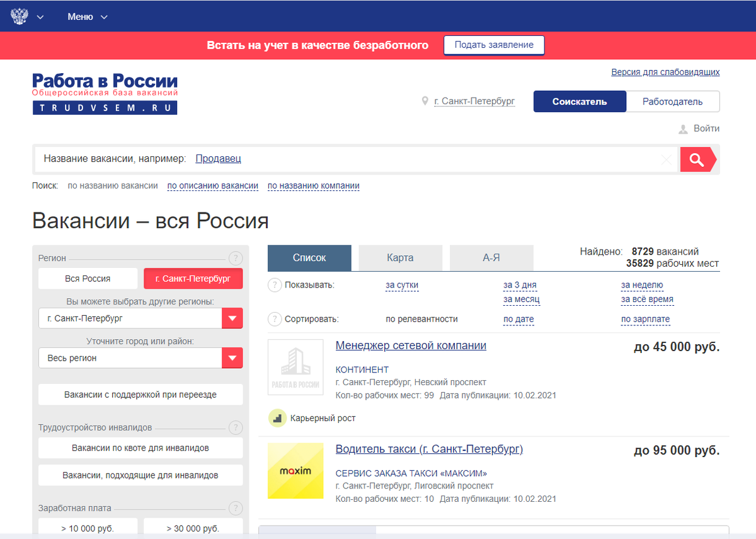The height and width of the screenshot is (539, 756).
Task: Sort results по дате
Action: pos(518,320)
